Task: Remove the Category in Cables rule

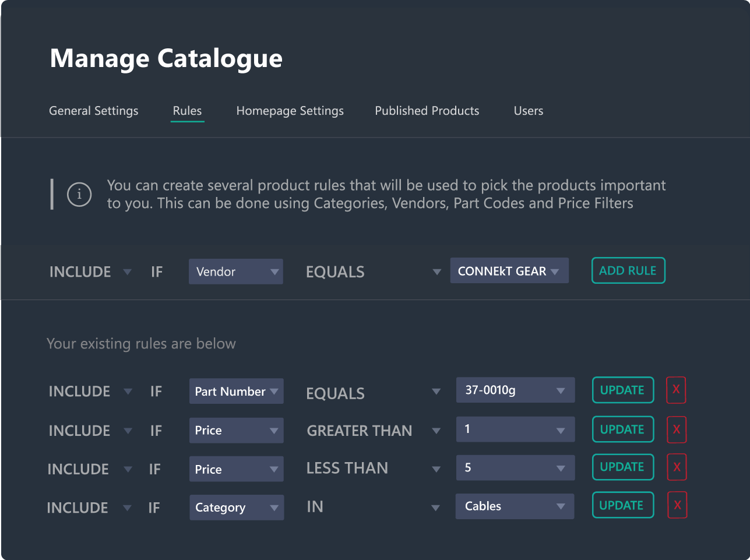Action: coord(677,505)
